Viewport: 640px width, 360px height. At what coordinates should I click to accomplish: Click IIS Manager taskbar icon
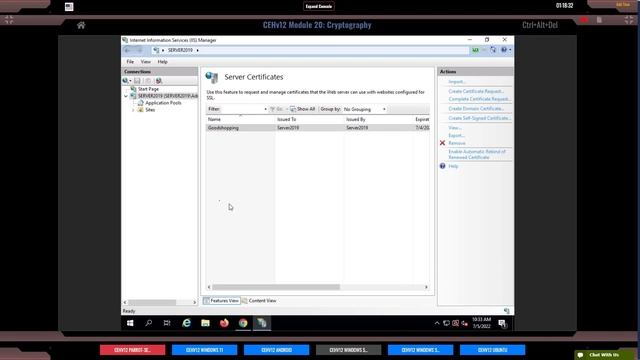click(x=262, y=323)
